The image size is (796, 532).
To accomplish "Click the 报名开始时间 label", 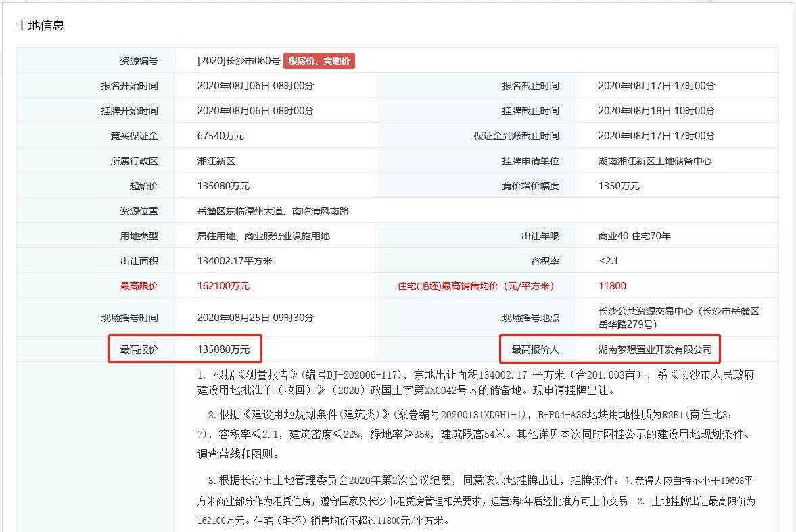I will (129, 86).
